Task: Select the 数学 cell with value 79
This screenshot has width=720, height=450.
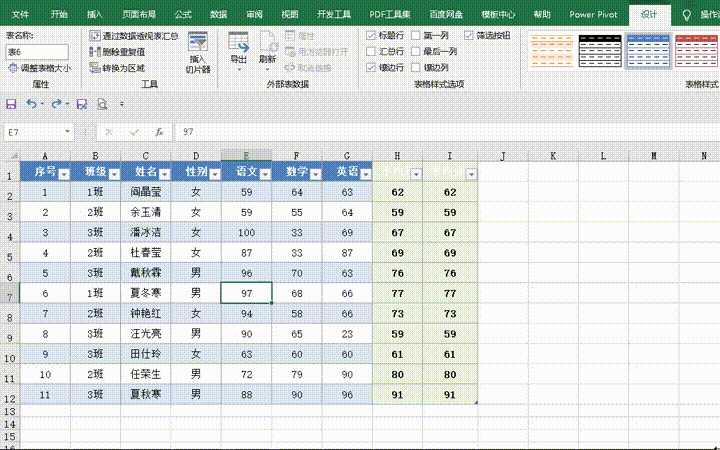Action: click(x=297, y=374)
